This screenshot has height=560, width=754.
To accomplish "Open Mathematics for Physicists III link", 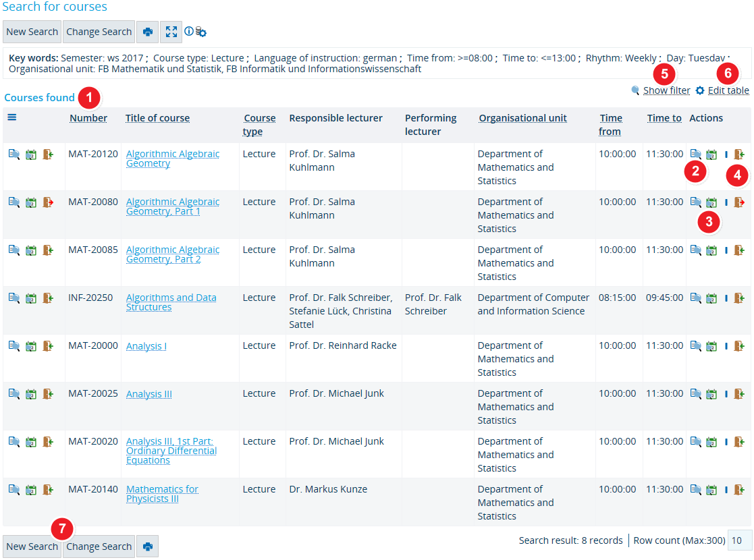I will tap(162, 494).
